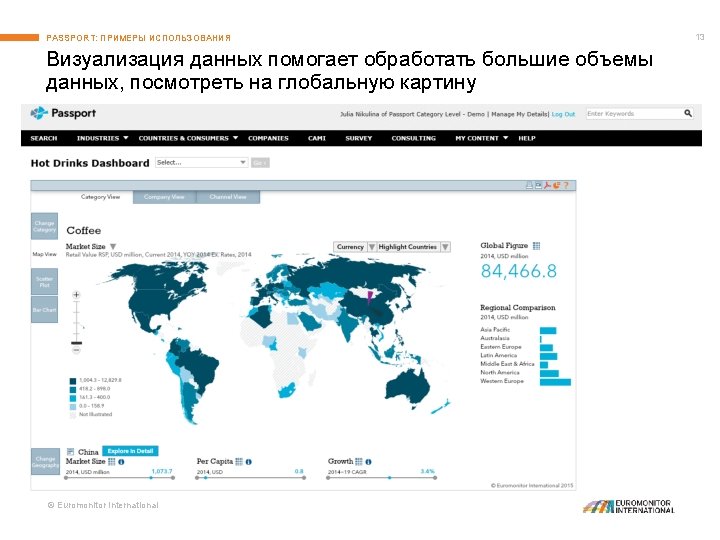720x540 pixels.
Task: Click the Eastern Europe region label
Action: tap(501, 347)
